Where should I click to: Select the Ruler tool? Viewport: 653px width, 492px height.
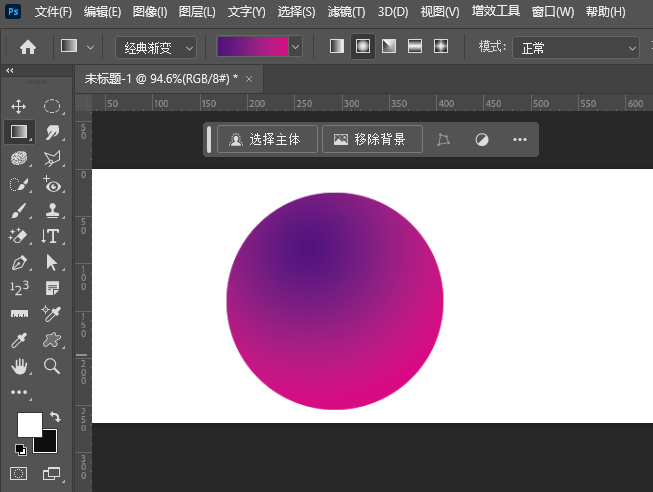(19, 314)
